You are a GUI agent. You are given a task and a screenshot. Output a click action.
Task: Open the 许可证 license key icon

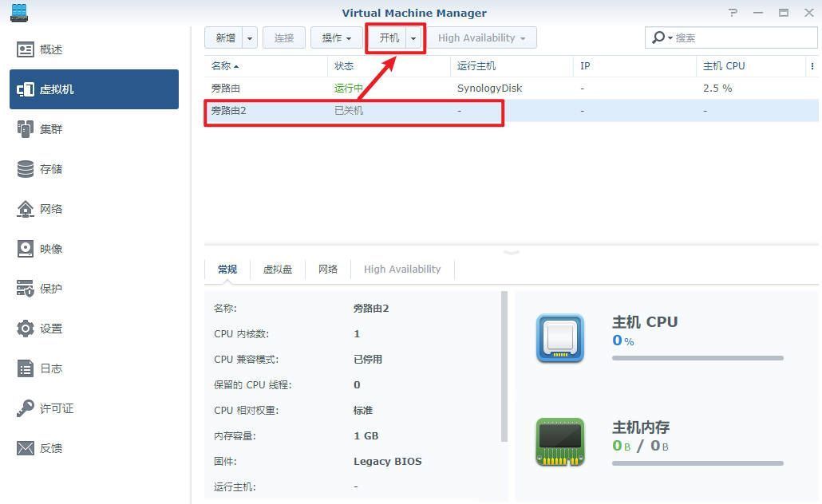(26, 408)
